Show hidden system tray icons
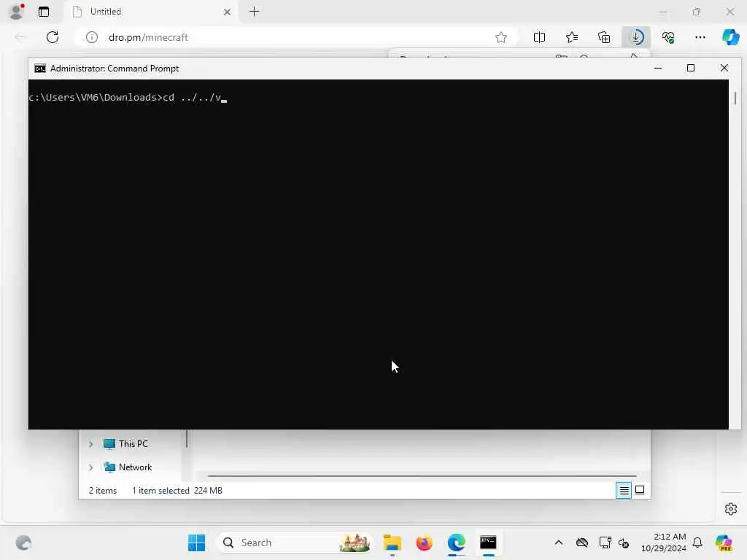747x560 pixels. tap(559, 542)
